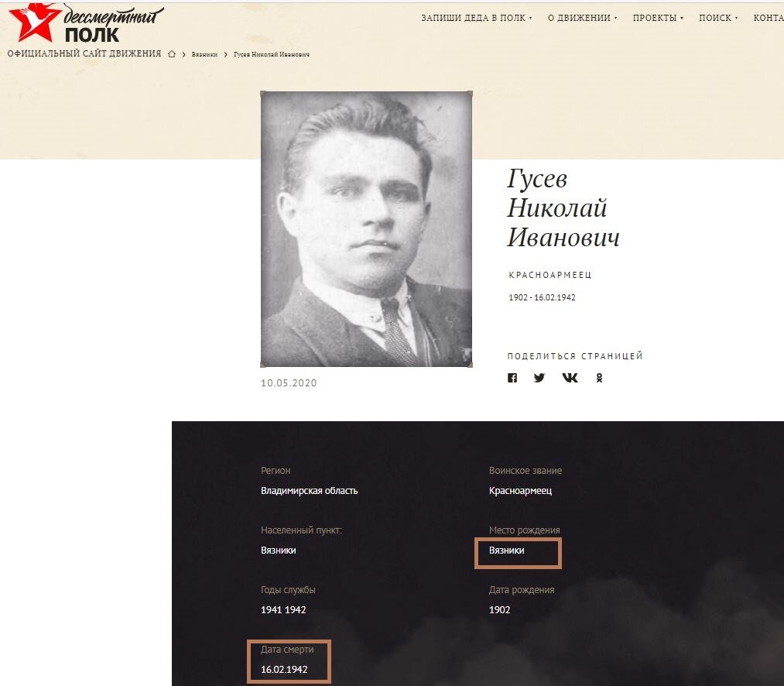Expand the ПРОЕКТЫ dropdown menu
Screen dimensions: 784x686
658,18
